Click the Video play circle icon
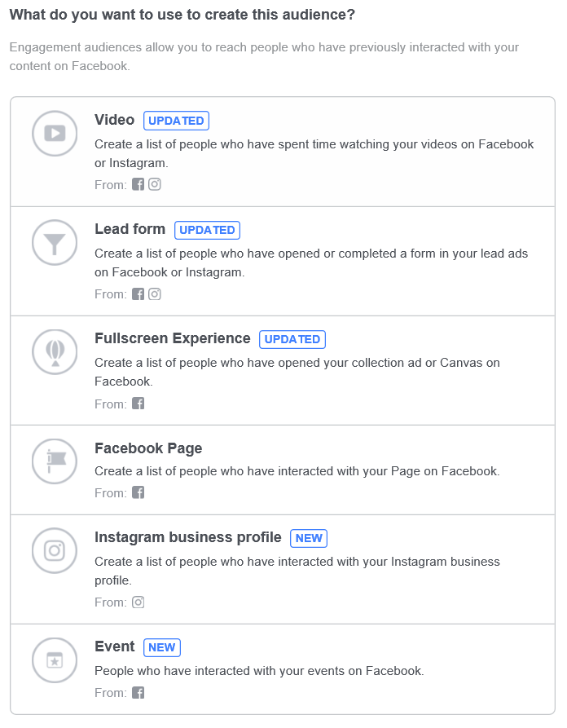567x728 pixels. [x=55, y=133]
